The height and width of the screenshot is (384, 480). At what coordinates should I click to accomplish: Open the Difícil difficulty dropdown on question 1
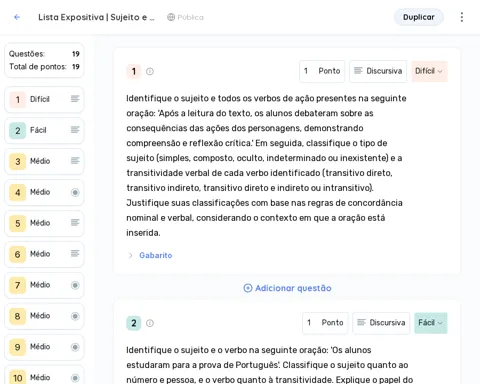429,71
